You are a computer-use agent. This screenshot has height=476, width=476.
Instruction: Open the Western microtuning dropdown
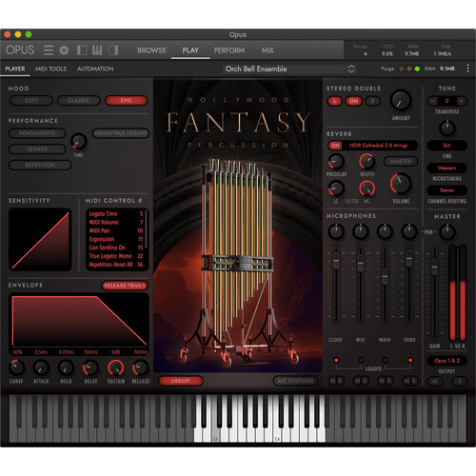[446, 168]
